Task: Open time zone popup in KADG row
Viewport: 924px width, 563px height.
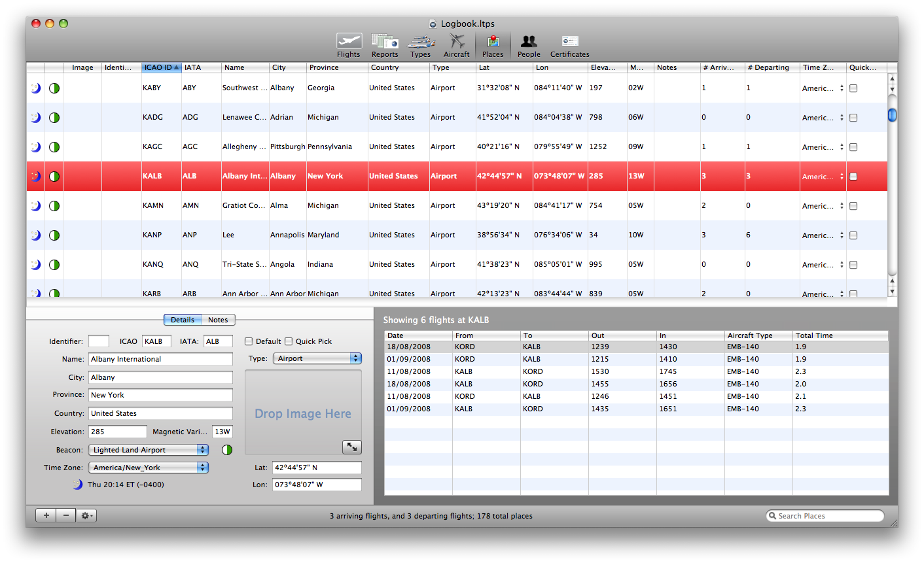Action: point(823,118)
